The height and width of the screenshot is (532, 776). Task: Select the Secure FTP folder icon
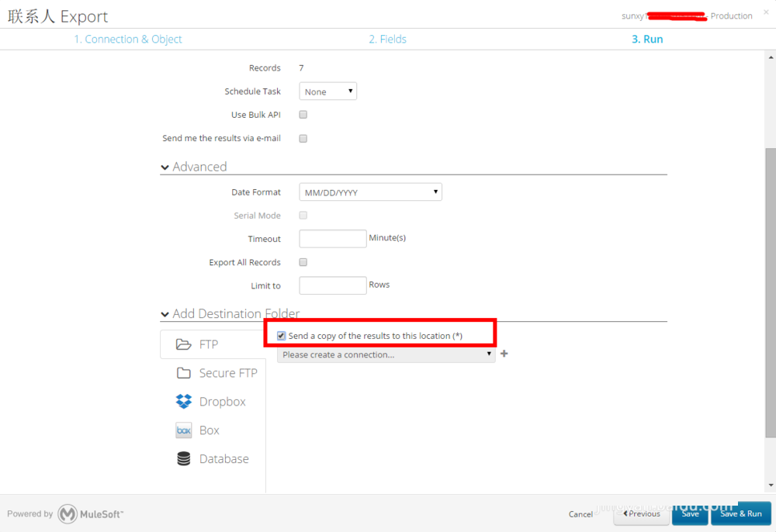click(183, 373)
